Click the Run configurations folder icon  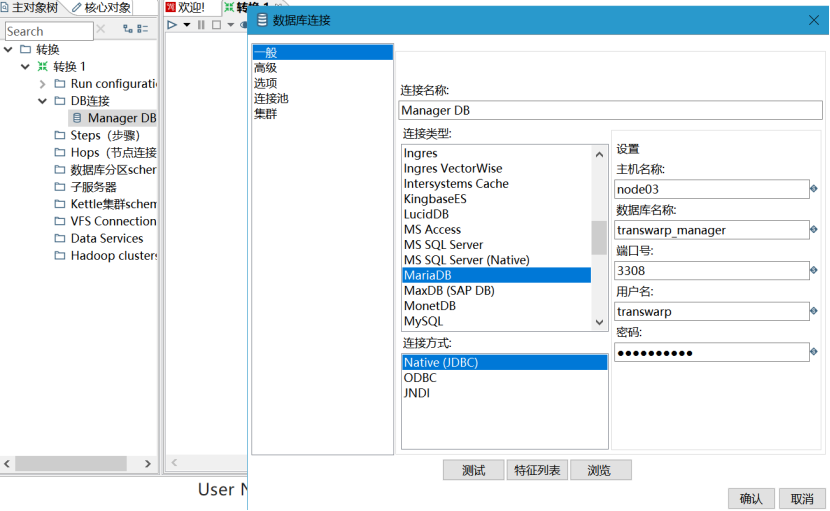point(60,84)
